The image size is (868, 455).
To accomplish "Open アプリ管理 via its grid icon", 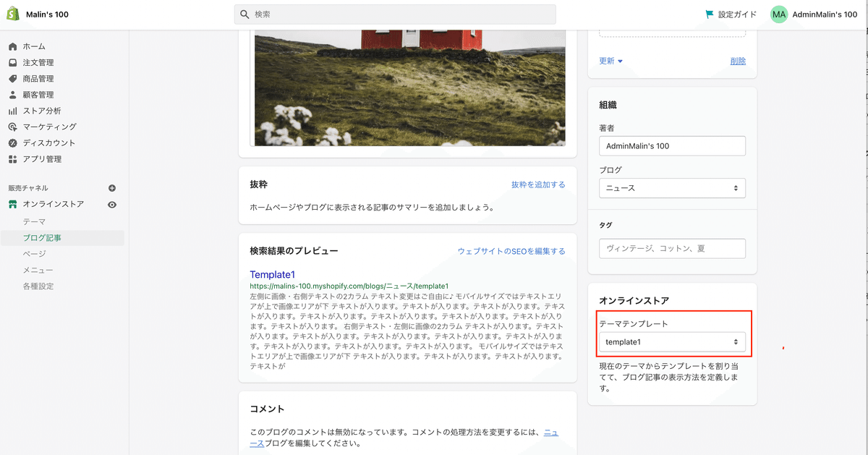I will [x=13, y=158].
